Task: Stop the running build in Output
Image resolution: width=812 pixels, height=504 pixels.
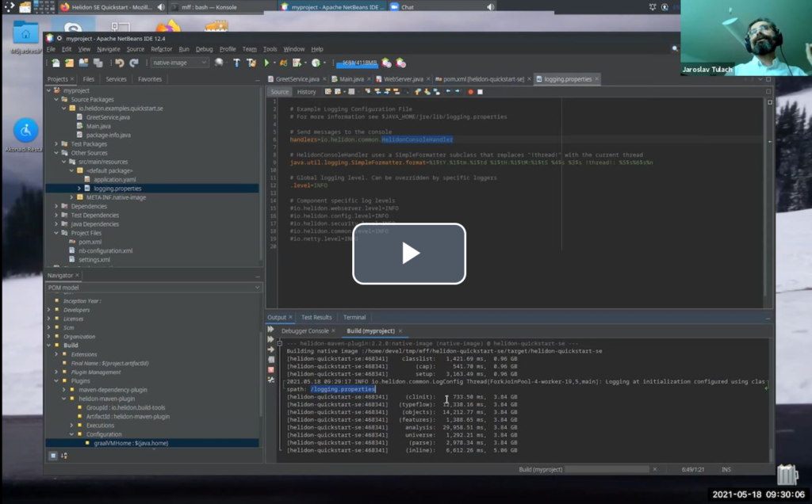Action: 271,369
